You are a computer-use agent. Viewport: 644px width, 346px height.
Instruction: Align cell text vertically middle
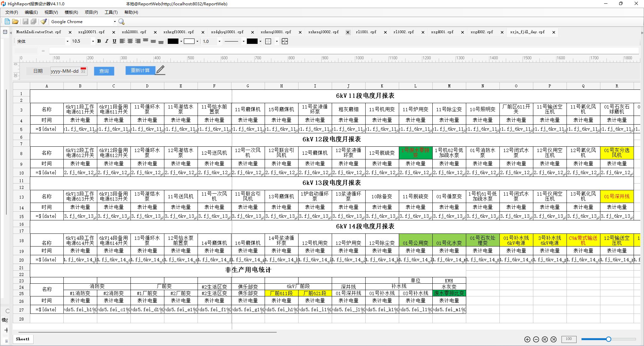coord(153,41)
